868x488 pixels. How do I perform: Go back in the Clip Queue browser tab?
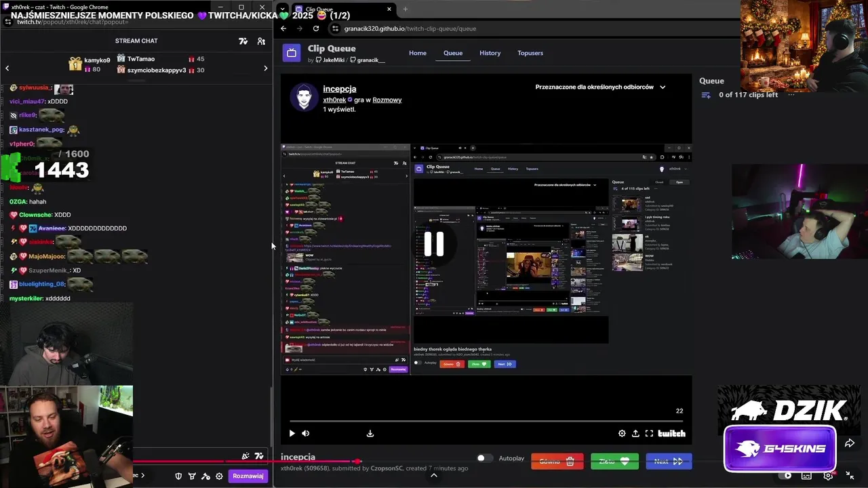283,28
